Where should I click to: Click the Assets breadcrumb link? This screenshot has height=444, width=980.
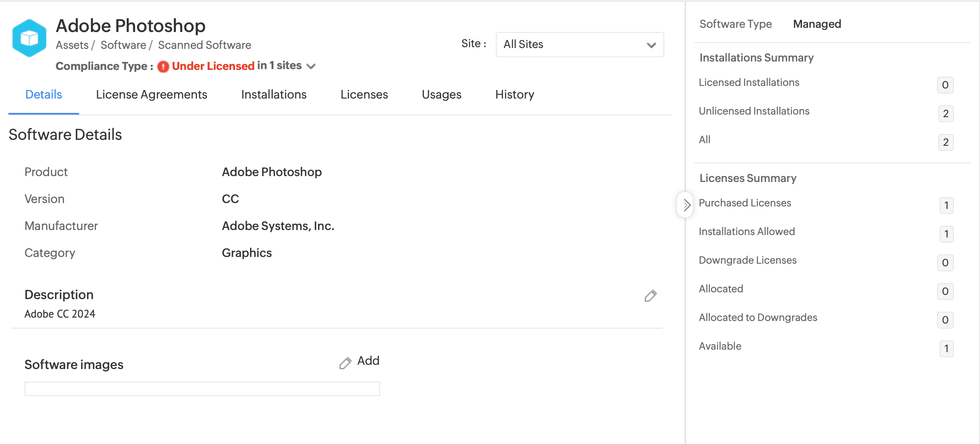click(72, 45)
